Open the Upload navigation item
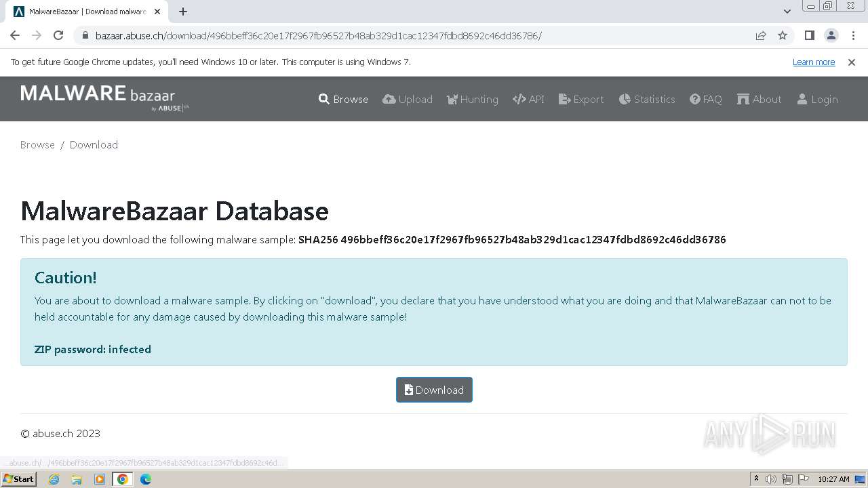Viewport: 868px width, 488px height. coord(408,99)
